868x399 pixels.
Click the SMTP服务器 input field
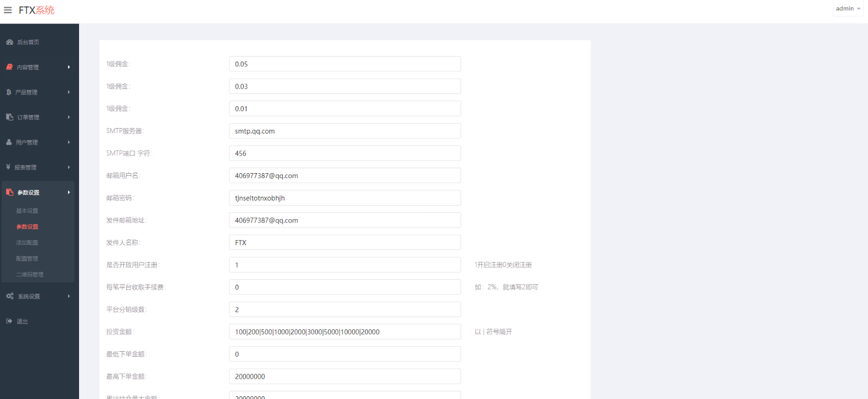[x=345, y=131]
